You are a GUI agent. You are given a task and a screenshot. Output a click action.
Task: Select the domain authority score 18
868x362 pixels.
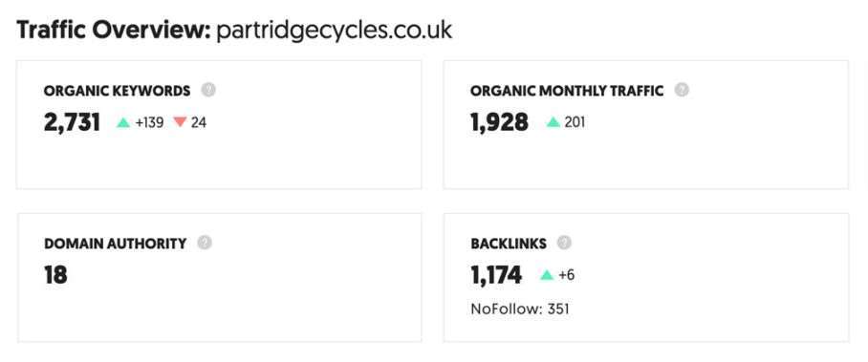click(55, 275)
